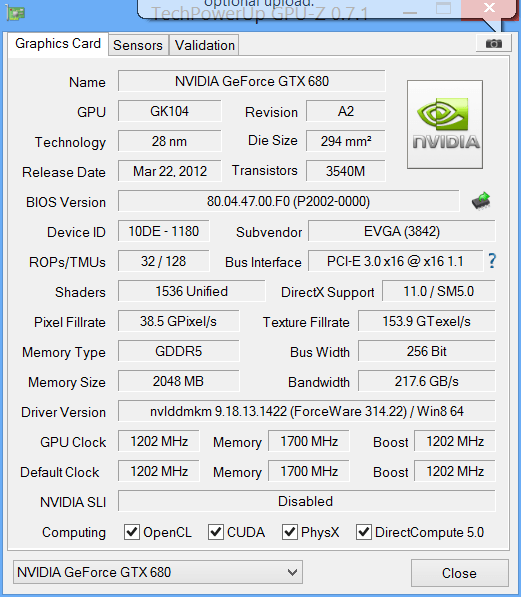521x597 pixels.
Task: Switch to the Sensors tab
Action: [x=138, y=45]
